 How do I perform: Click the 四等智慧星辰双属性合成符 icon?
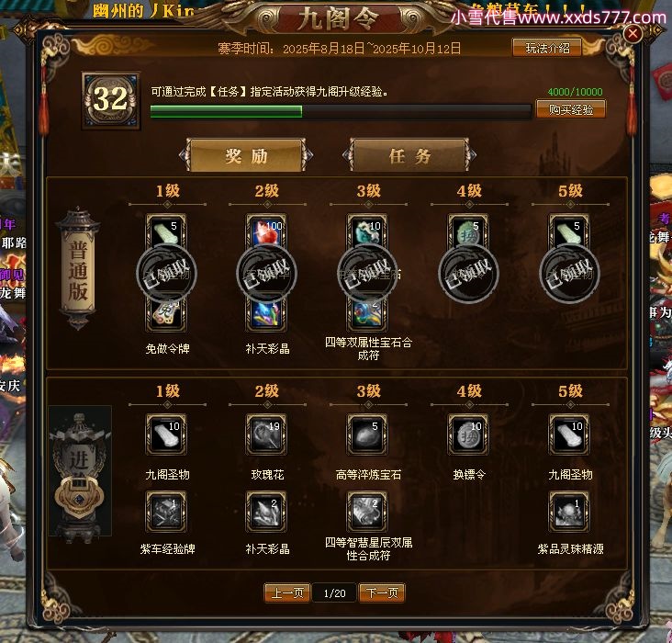tap(368, 512)
